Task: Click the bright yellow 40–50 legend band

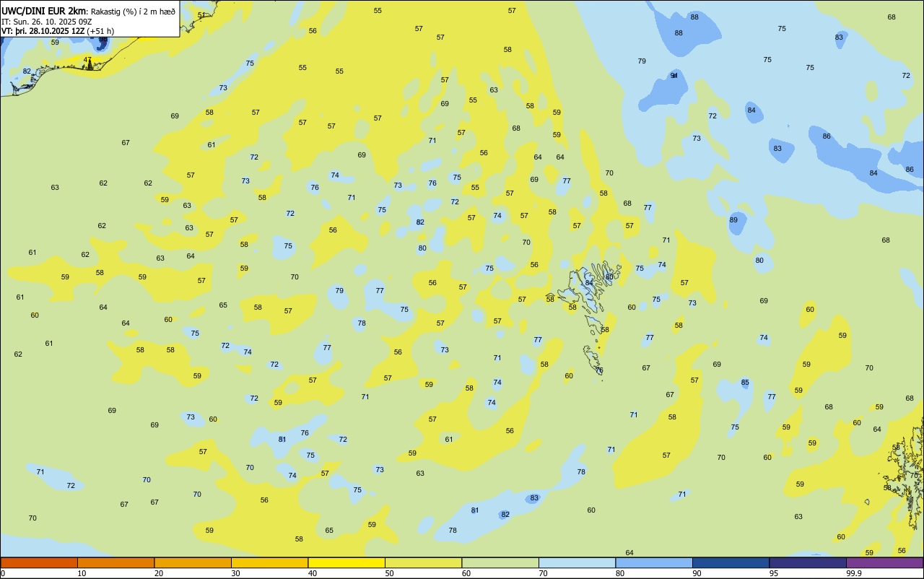Action: coord(346,562)
